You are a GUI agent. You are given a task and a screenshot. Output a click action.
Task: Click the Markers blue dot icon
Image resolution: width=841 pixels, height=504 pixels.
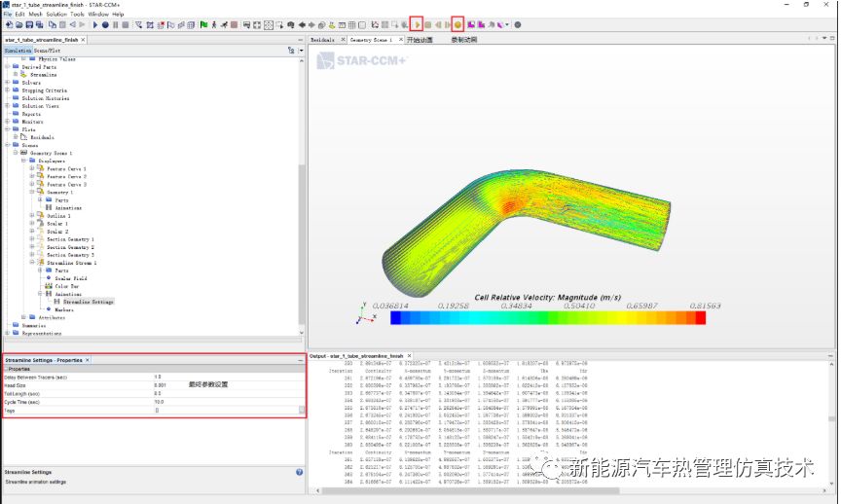click(x=49, y=309)
